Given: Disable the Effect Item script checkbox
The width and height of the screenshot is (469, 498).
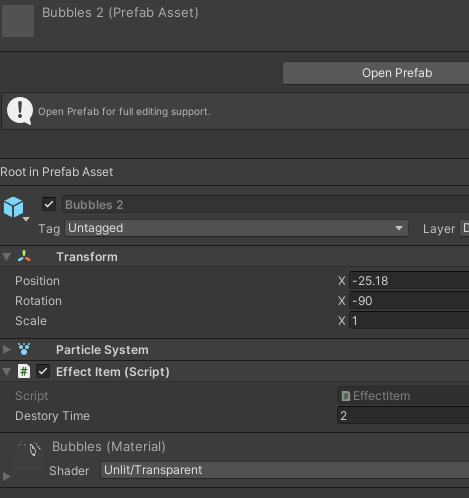Looking at the screenshot, I should [x=43, y=371].
